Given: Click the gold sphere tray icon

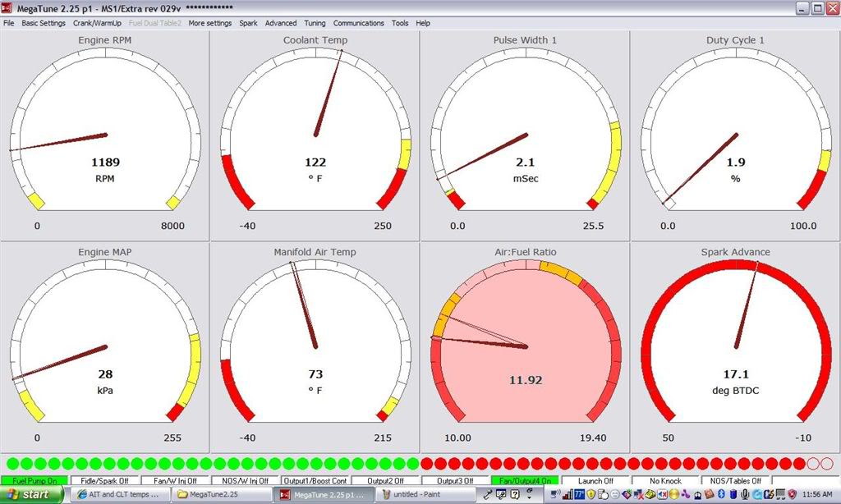Looking at the screenshot, I should pyautogui.click(x=673, y=494).
